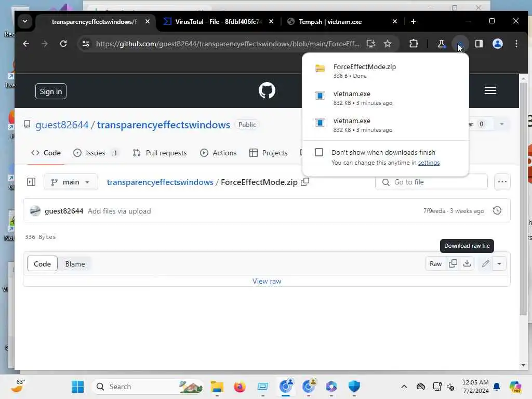Open tab search dropdown chevron

coord(25,21)
